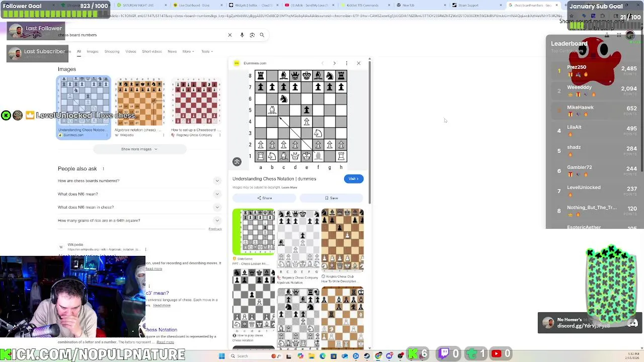Click the Google profile avatar
The image size is (644, 362).
(630, 35)
